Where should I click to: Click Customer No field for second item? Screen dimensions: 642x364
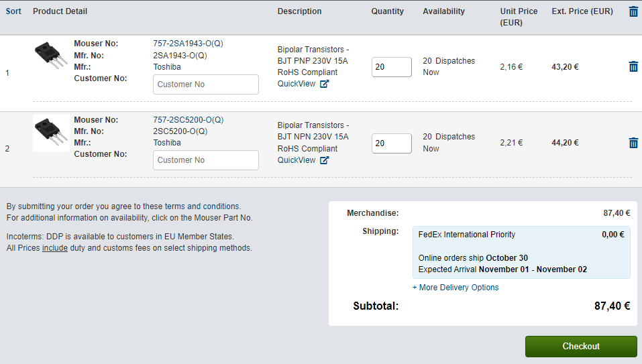tap(206, 160)
